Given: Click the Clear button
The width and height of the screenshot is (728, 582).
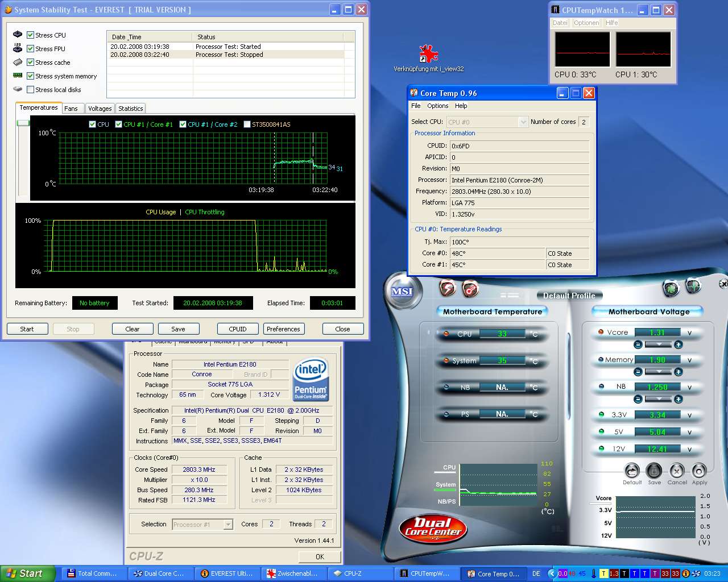Looking at the screenshot, I should point(133,329).
